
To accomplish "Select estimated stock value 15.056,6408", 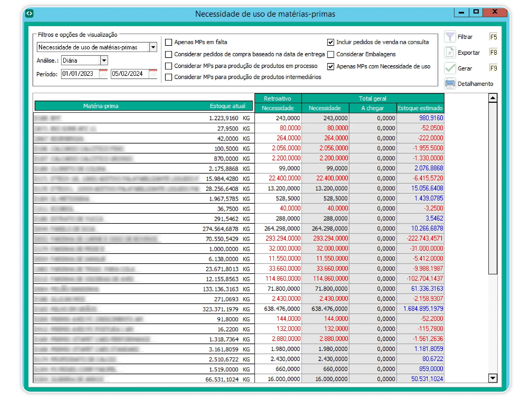I will [x=427, y=188].
